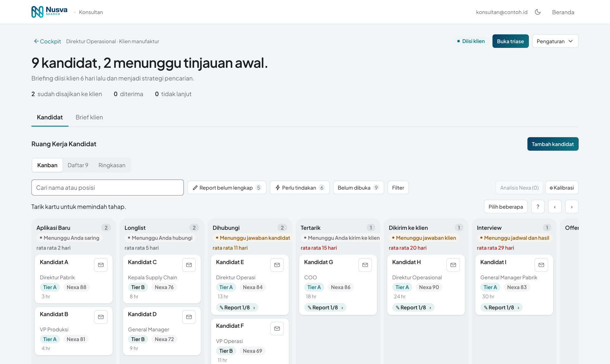Screen dimensions: 610x364
Task: Expand Report 1/8 on Kandidat H
Action: point(413,307)
